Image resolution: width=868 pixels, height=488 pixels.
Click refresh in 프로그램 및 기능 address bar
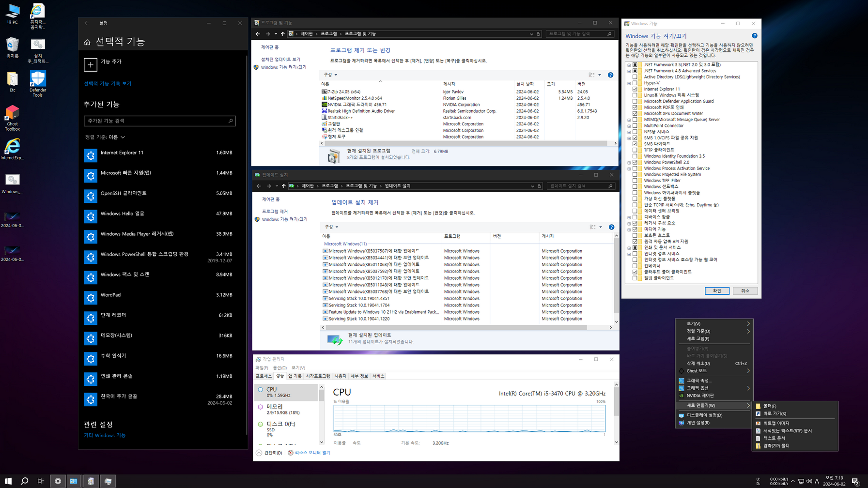pyautogui.click(x=539, y=34)
